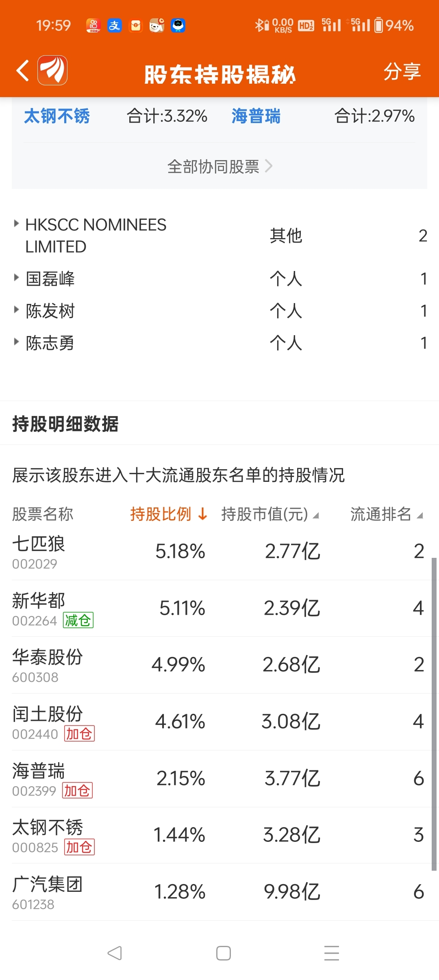Click the vertical scrollbar on the right
The image size is (439, 980).
click(434, 714)
